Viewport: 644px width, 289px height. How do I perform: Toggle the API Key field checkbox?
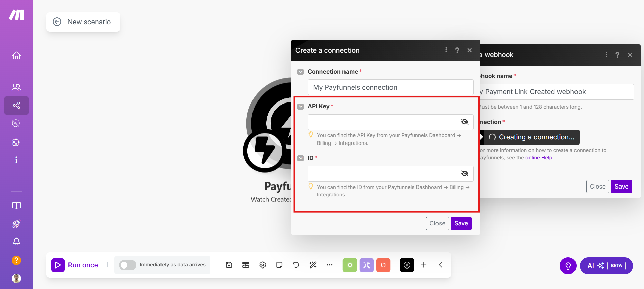301,106
